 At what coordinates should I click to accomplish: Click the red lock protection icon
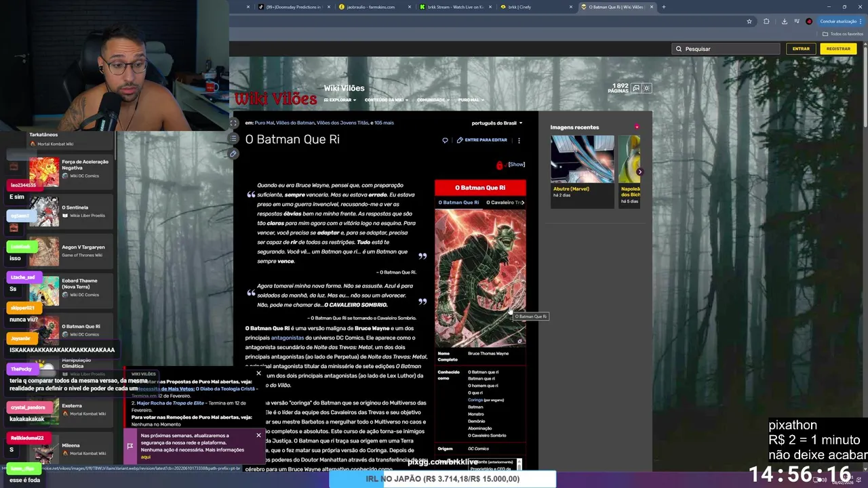(500, 165)
